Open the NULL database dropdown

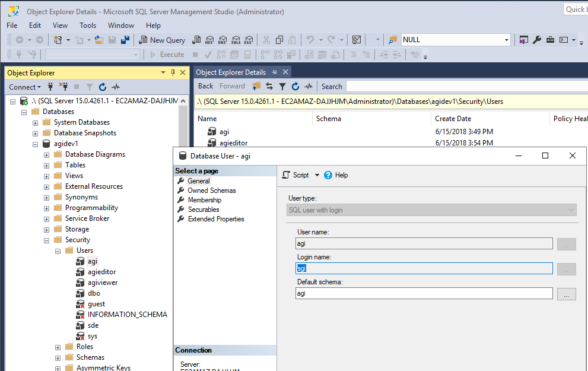tap(507, 40)
